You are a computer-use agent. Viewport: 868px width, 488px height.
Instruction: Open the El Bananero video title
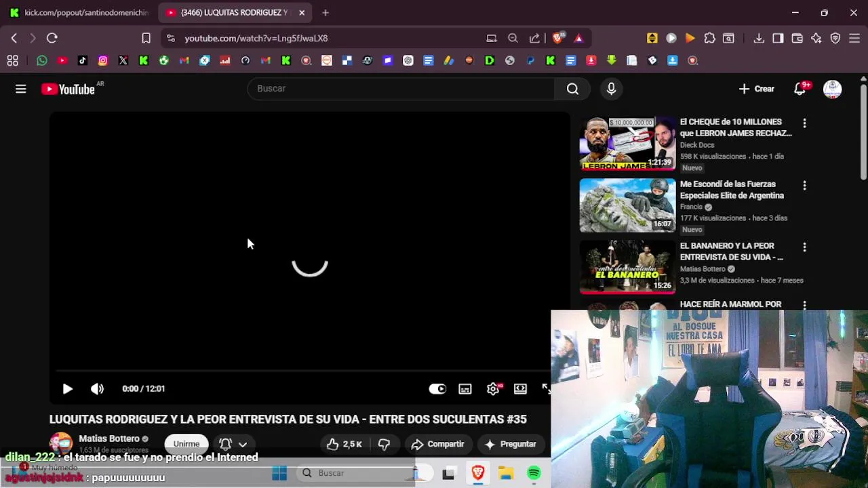coord(732,251)
